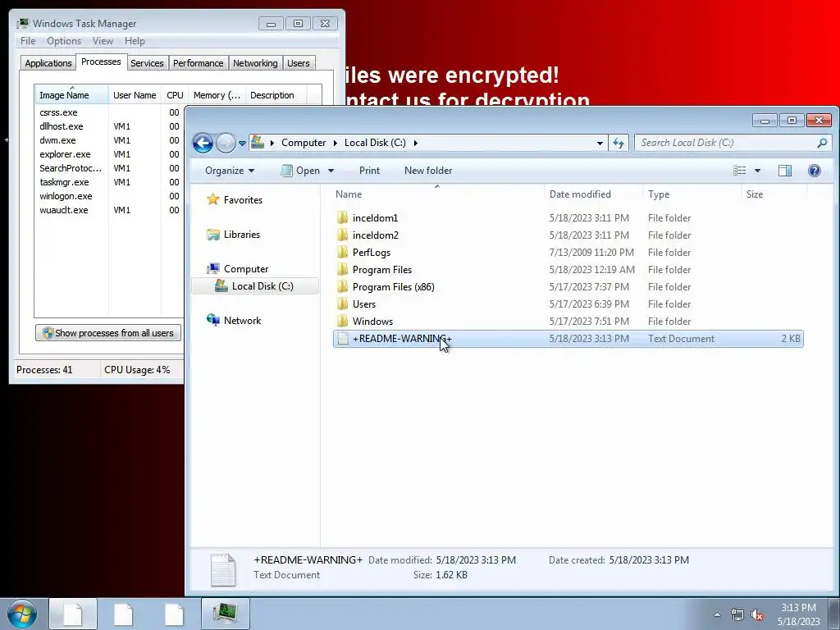Click the Forward arrow in Explorer
Screen dimensions: 840x630
click(x=226, y=143)
